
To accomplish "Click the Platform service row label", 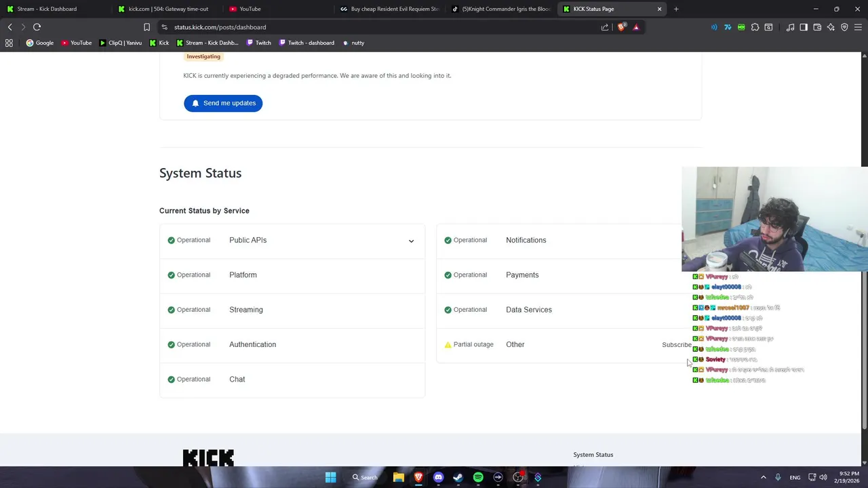I will click(243, 275).
